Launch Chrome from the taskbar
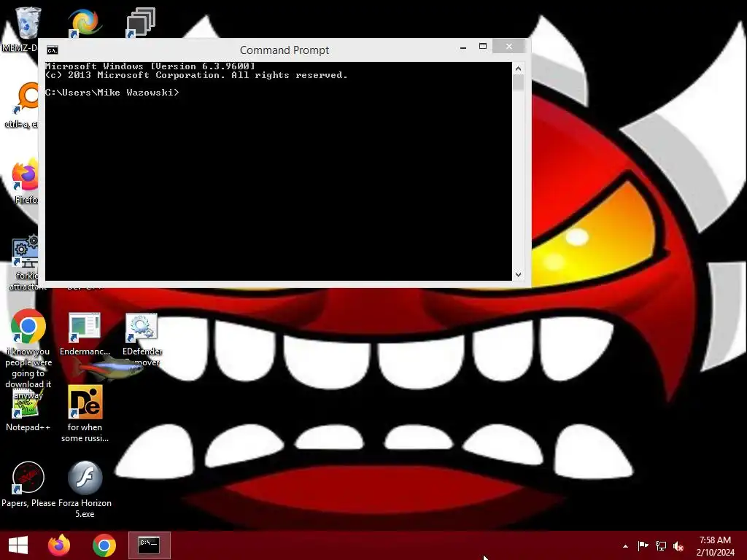Viewport: 747px width, 560px height. (x=104, y=545)
